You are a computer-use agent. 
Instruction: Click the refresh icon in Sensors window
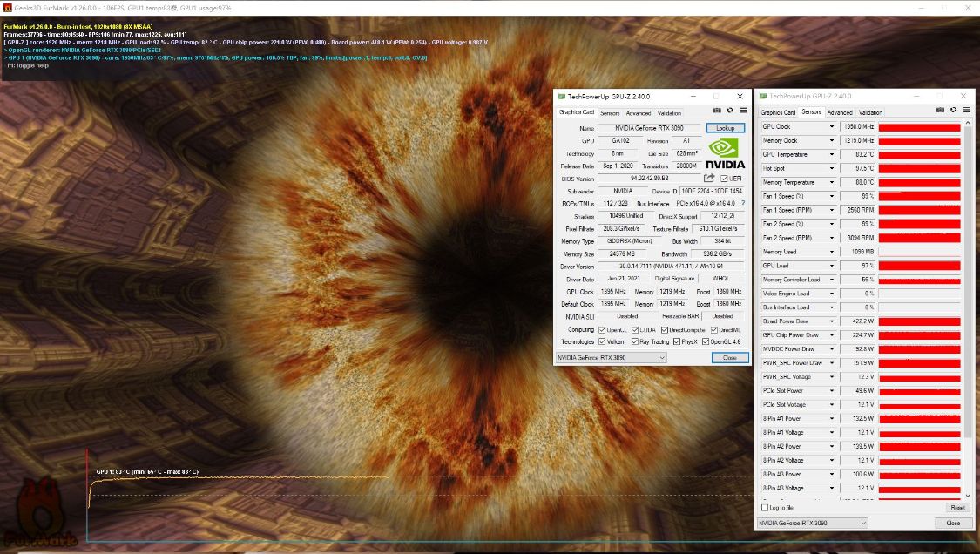tap(953, 110)
